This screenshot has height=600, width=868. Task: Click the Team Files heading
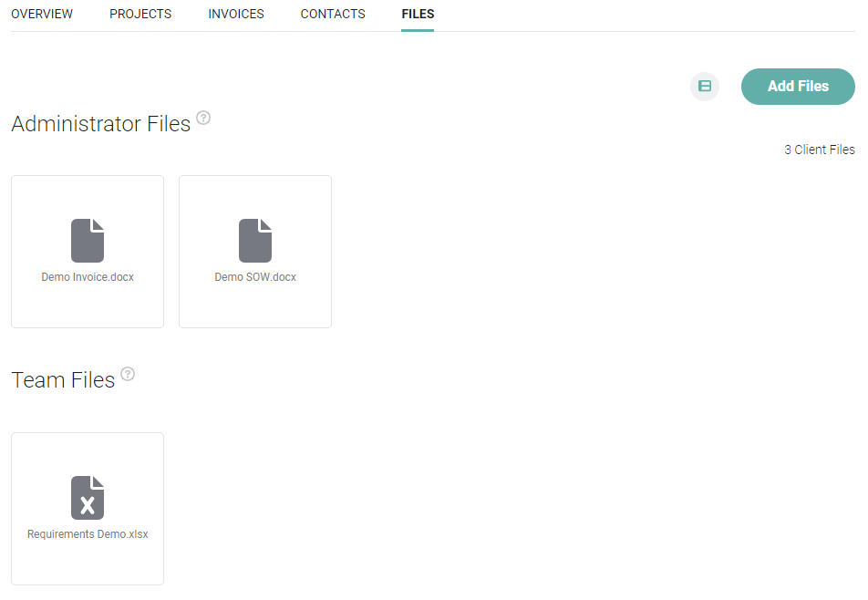tap(63, 380)
